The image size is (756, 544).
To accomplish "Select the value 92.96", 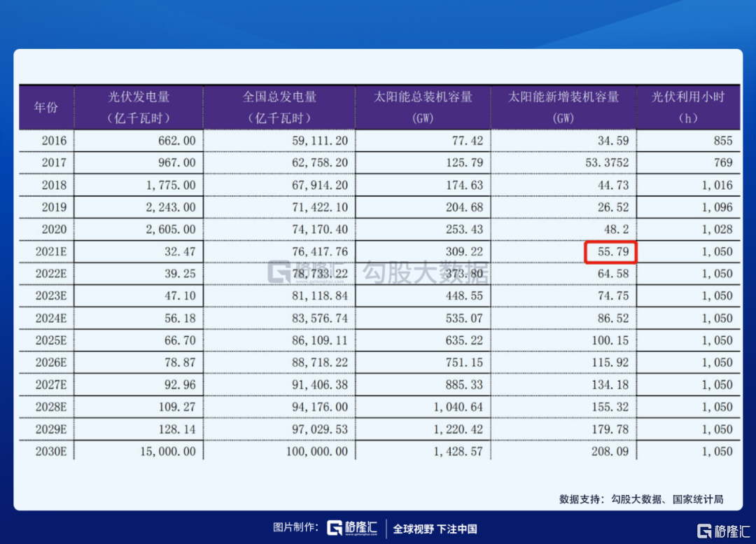I will click(x=181, y=385).
